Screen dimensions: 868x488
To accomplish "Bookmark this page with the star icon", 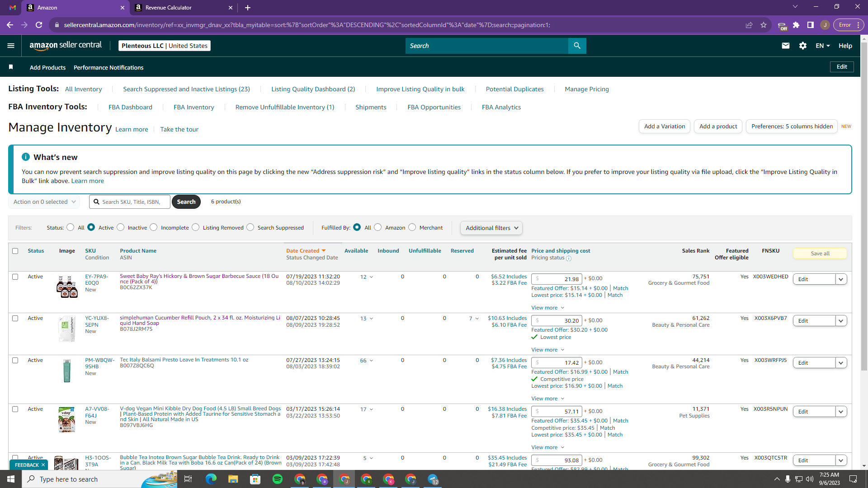I will pyautogui.click(x=764, y=25).
